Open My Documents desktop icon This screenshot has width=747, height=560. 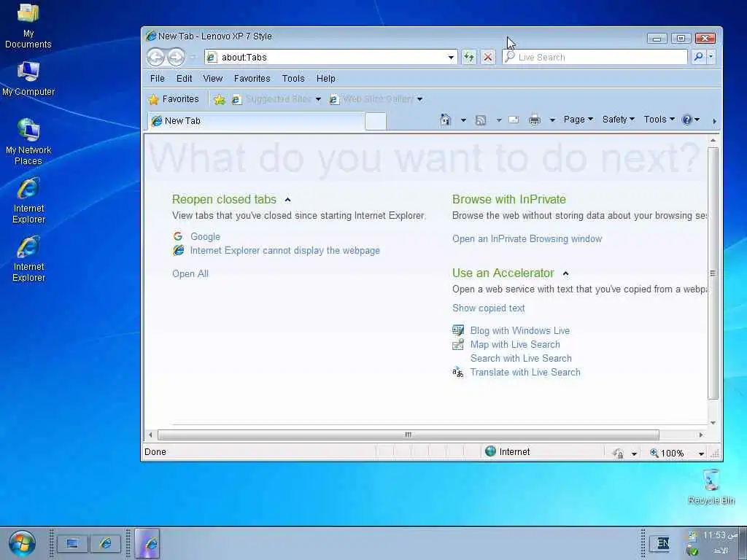coord(28,26)
